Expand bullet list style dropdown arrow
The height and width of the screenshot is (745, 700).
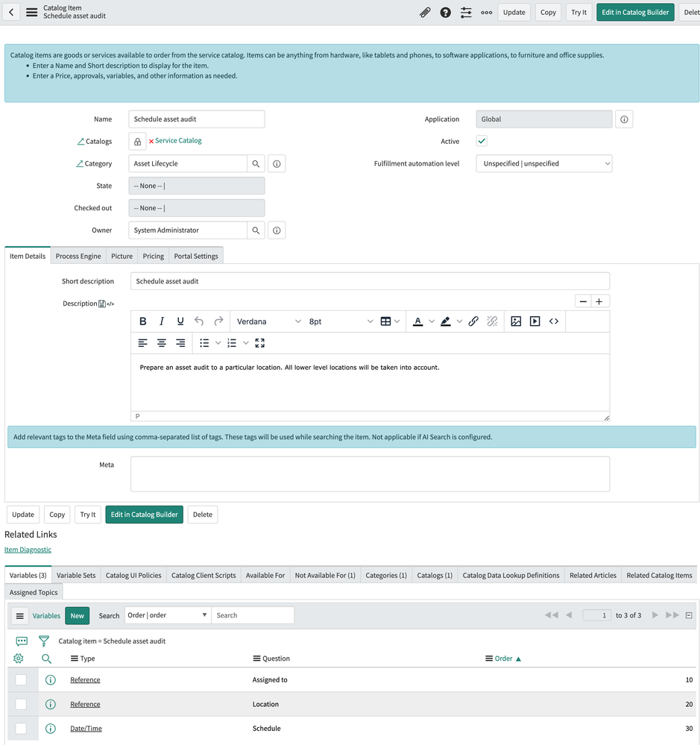(x=218, y=343)
